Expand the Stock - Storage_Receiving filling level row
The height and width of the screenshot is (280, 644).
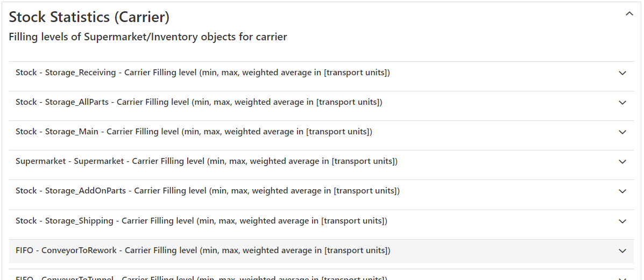point(202,73)
